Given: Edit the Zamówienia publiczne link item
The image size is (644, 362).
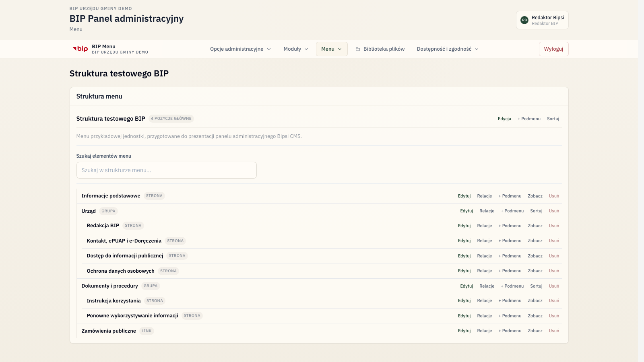Looking at the screenshot, I should pos(464,331).
